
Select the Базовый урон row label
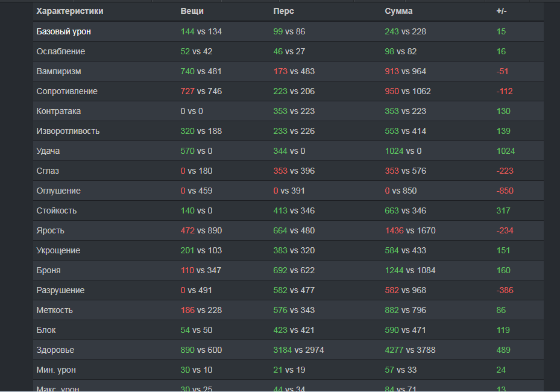pos(63,31)
